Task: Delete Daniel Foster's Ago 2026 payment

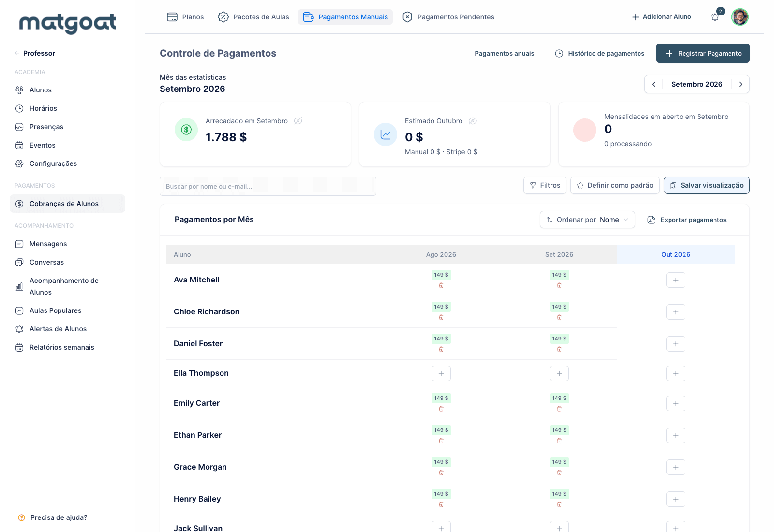Action: [x=441, y=349]
